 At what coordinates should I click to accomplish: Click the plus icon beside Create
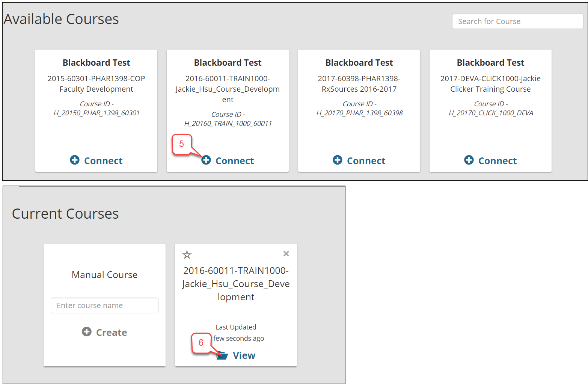(x=87, y=332)
